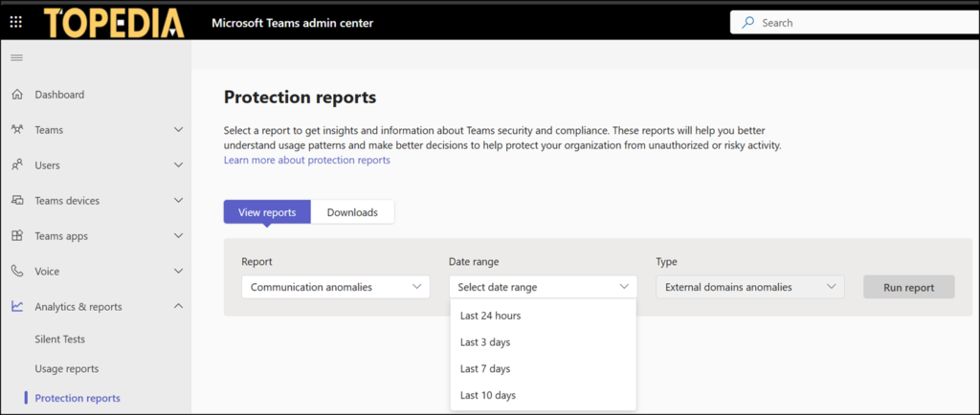Click the Run report button
980x415 pixels.
click(x=909, y=287)
